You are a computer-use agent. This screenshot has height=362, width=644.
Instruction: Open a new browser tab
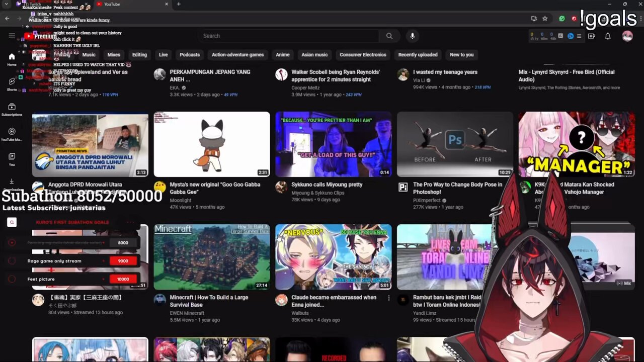[179, 4]
